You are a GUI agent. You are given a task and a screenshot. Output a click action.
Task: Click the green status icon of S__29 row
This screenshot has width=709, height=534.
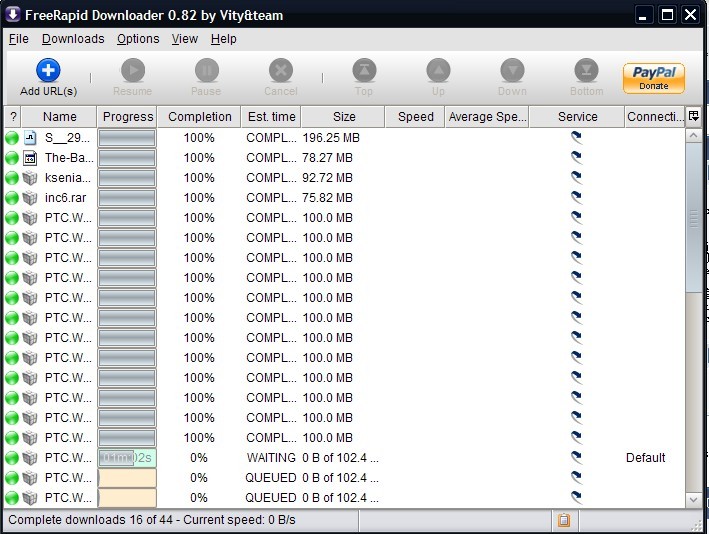[12, 138]
